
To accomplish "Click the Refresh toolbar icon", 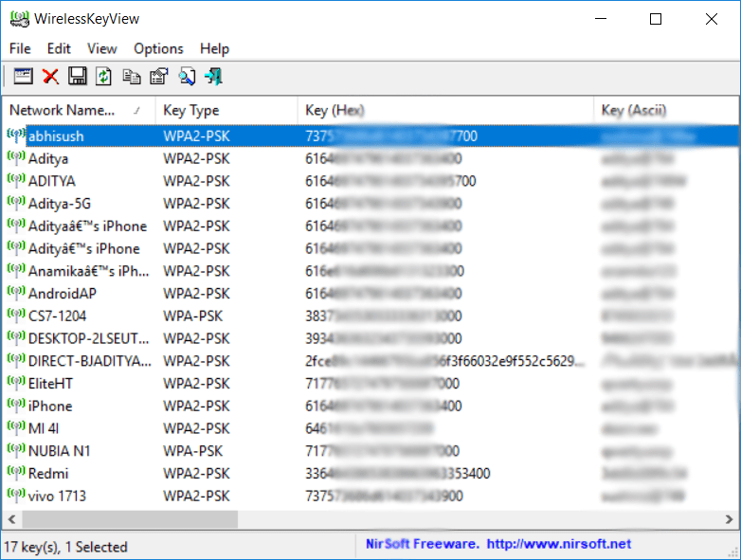I will pos(103,76).
